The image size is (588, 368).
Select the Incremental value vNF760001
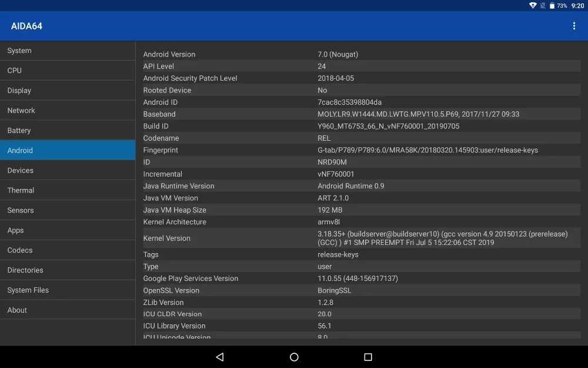(x=336, y=174)
